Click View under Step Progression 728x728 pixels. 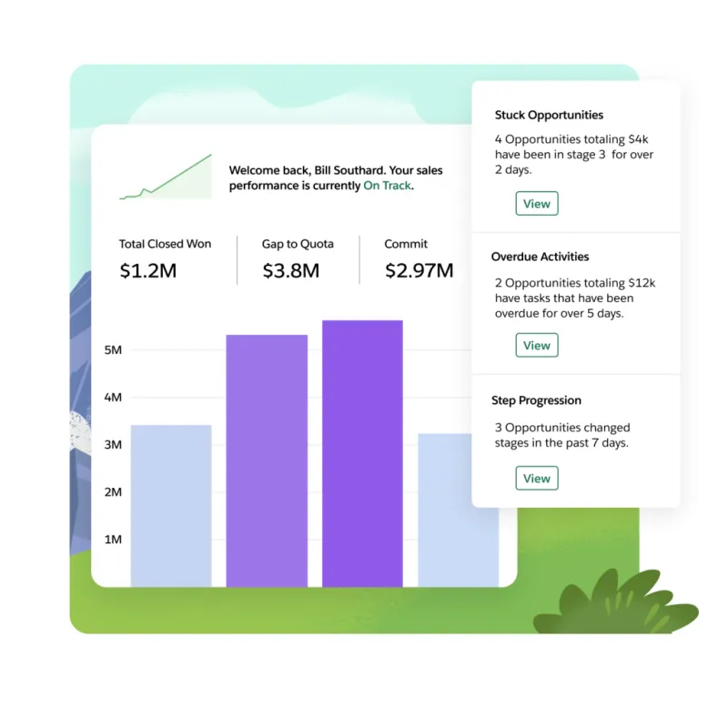pos(537,479)
